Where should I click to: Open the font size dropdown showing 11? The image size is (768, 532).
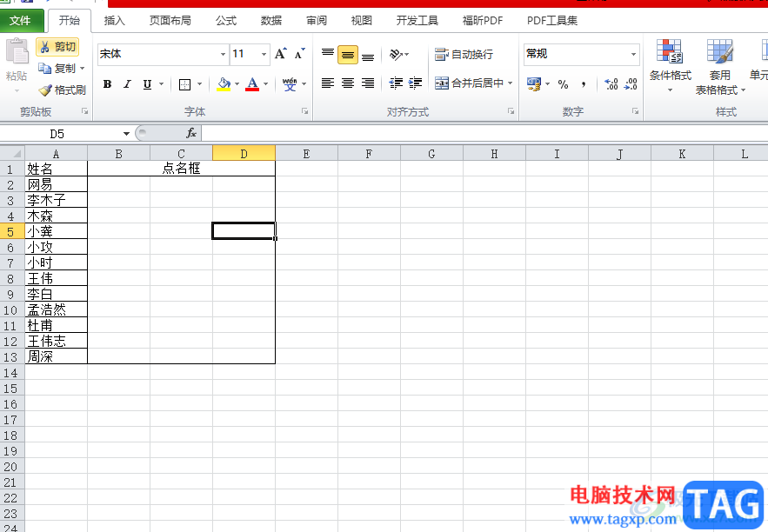tap(264, 54)
